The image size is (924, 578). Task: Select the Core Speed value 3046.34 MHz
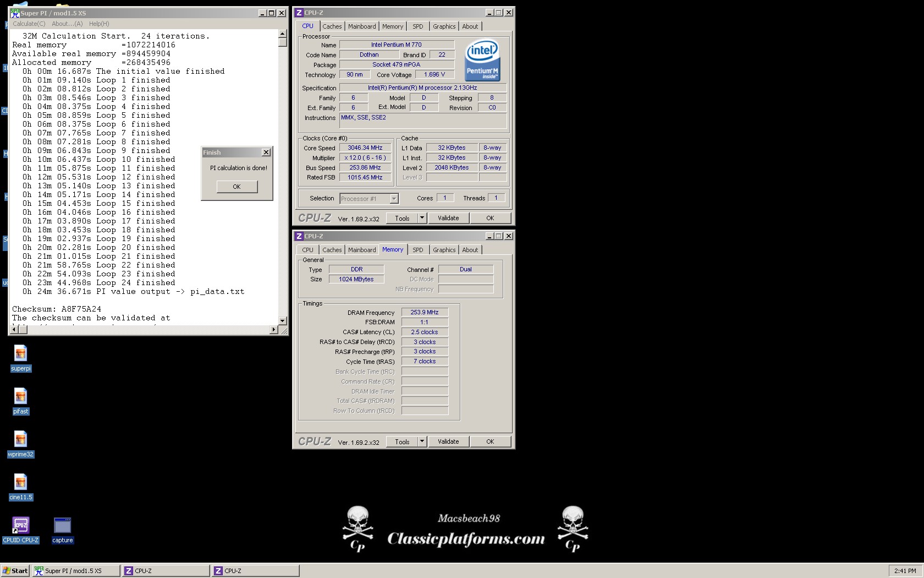point(365,148)
